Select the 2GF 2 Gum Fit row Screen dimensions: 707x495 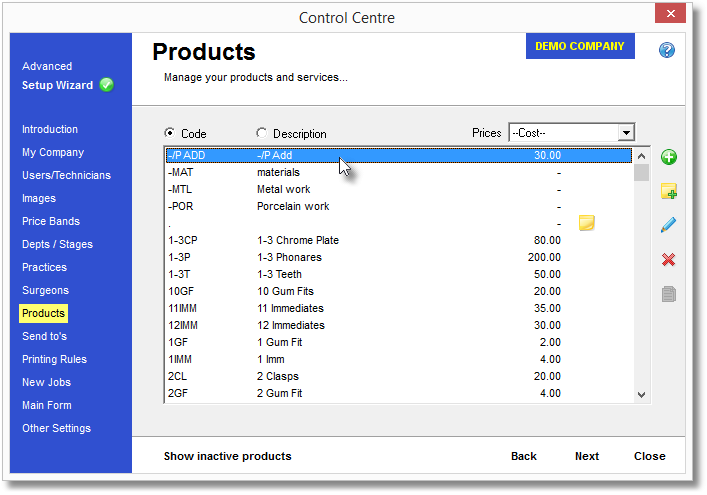tap(399, 394)
